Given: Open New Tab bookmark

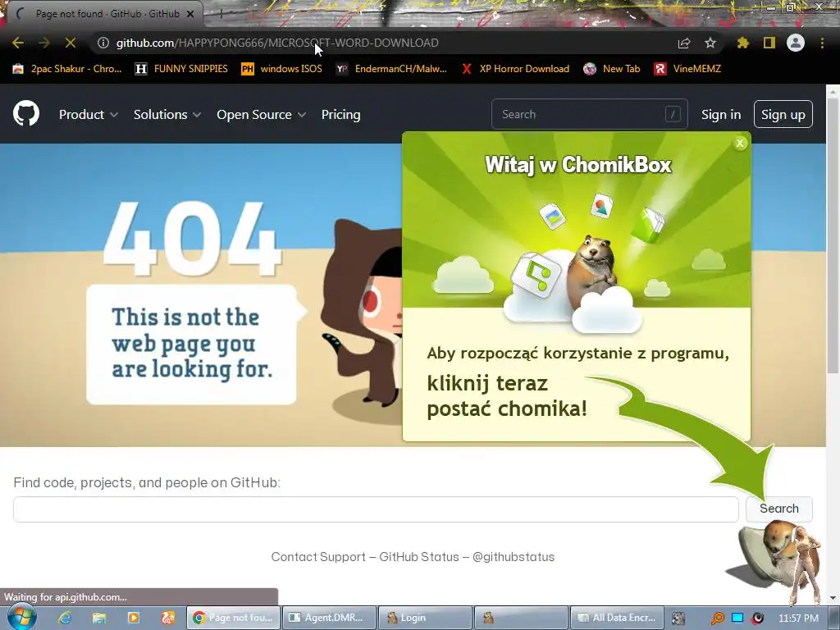Looking at the screenshot, I should tap(612, 69).
